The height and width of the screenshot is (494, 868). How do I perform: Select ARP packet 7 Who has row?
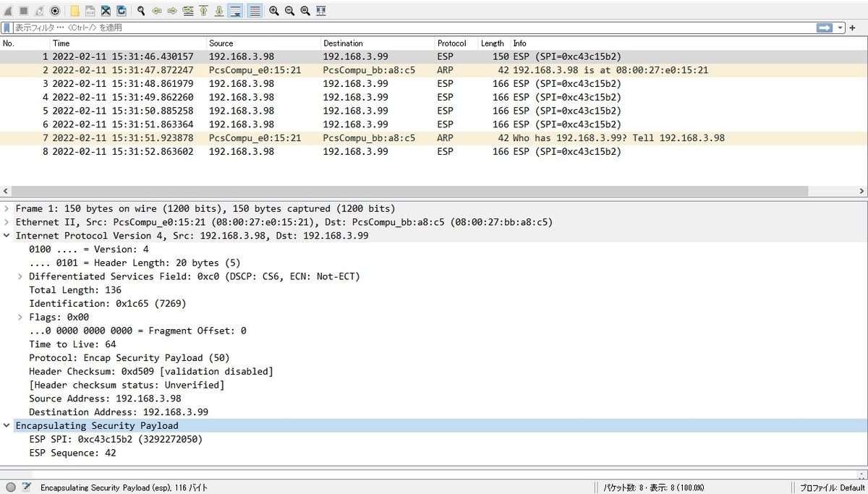[x=433, y=137]
